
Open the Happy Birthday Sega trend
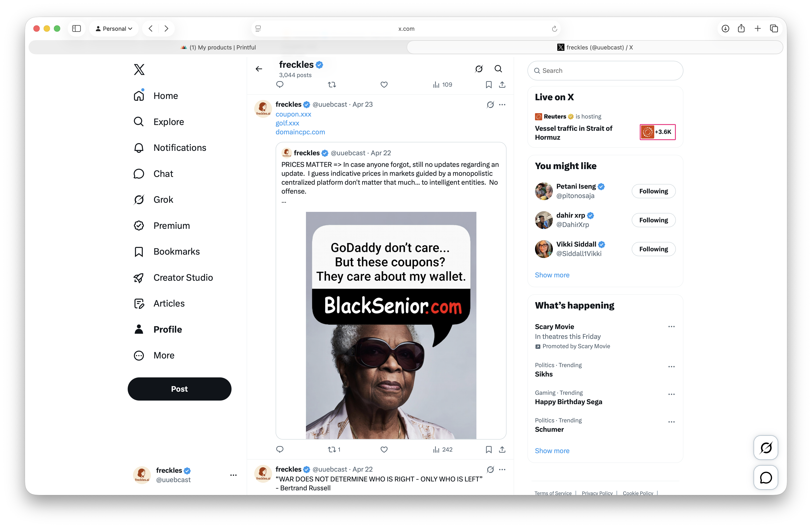coord(568,402)
